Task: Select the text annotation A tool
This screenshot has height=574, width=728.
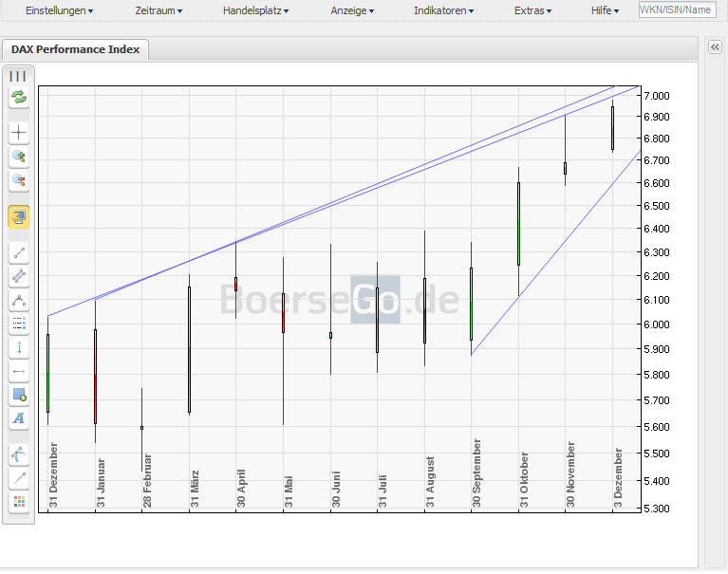Action: pyautogui.click(x=19, y=418)
